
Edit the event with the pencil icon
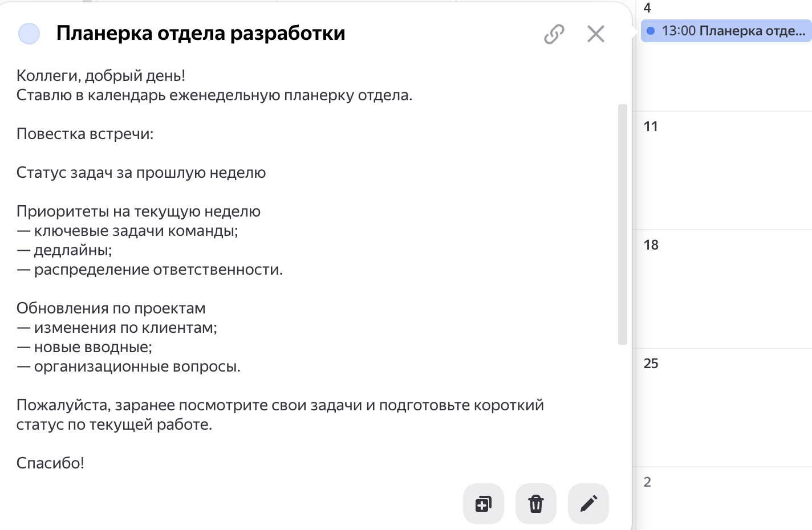[x=588, y=504]
